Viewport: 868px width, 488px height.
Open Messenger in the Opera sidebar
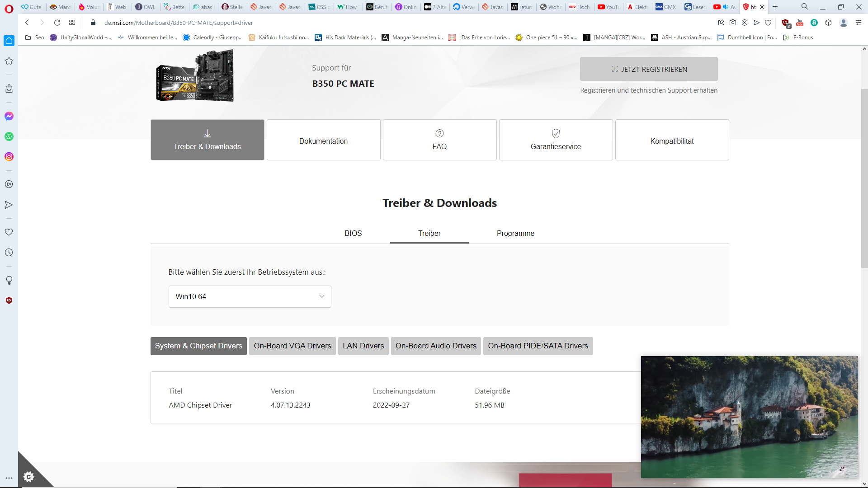[9, 116]
